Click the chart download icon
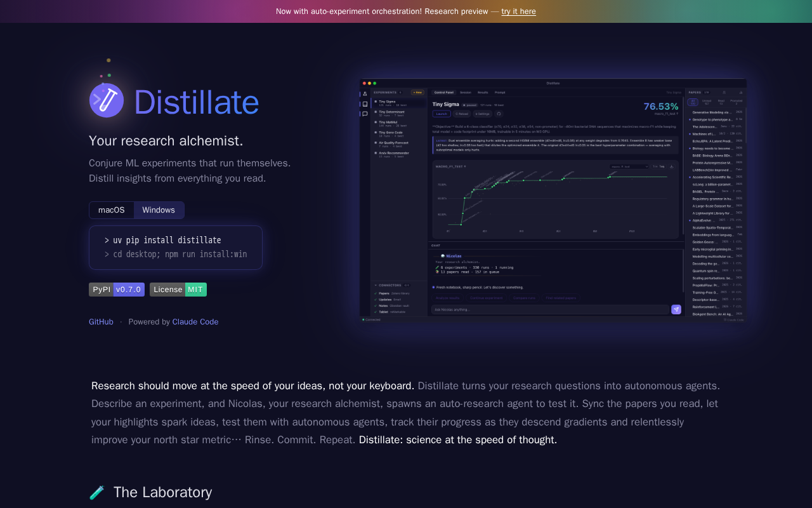Image resolution: width=812 pixels, height=508 pixels. pos(672,166)
